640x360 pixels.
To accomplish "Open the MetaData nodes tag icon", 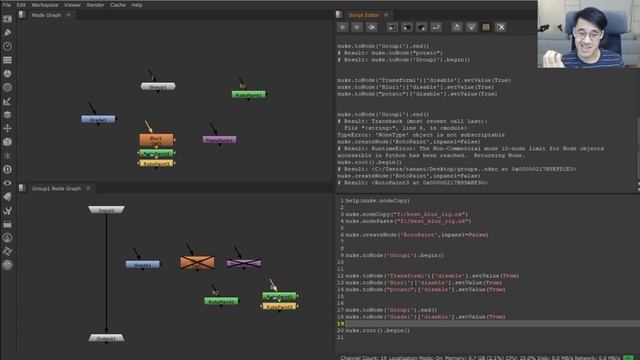I will (7, 197).
